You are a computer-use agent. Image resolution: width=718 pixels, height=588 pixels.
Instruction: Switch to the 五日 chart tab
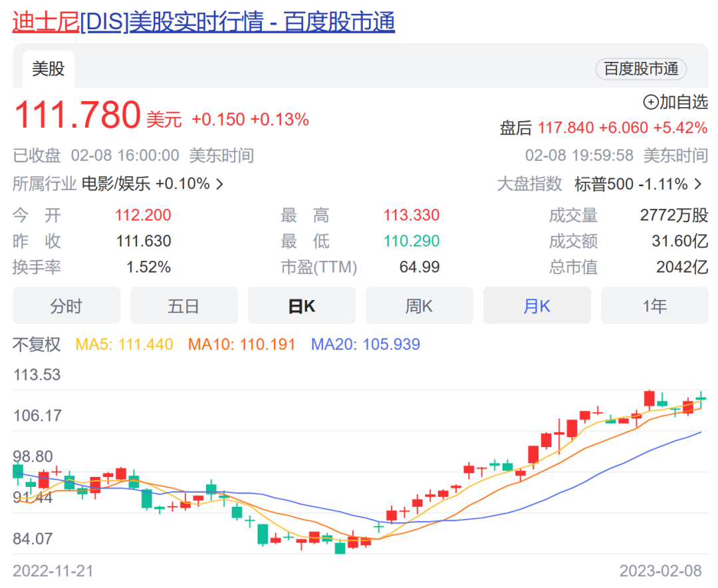183,306
